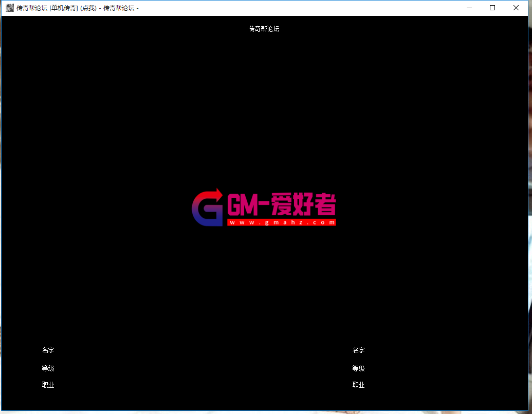Screen dimensions: 532x414
Task: Select the left character slot's 名字 label
Action: click(48, 350)
